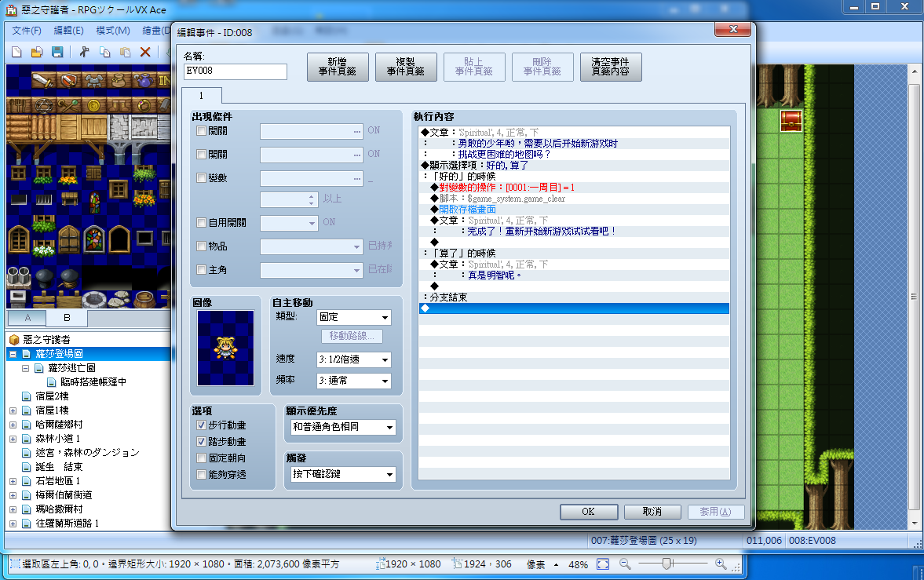The width and height of the screenshot is (924, 580).
Task: Click the zoom in magnifier icon
Action: click(720, 564)
